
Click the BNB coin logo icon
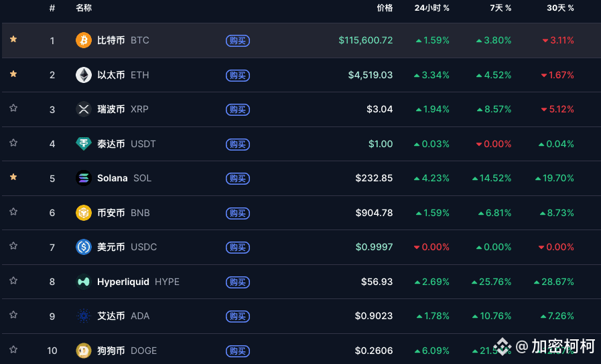83,213
